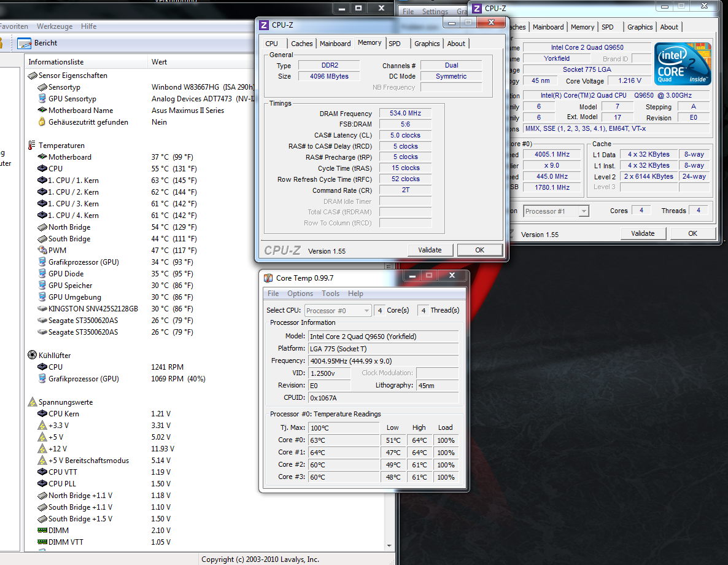Open the Werkzeuge menu

55,26
